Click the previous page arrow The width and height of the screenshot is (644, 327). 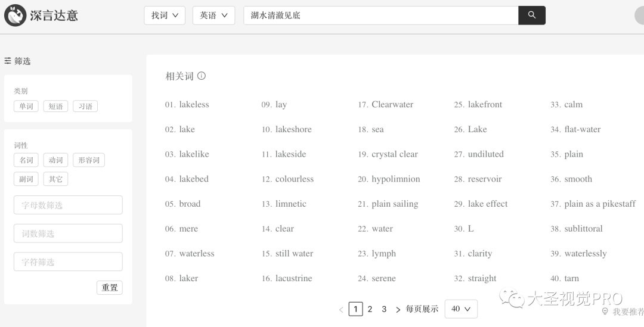point(341,310)
